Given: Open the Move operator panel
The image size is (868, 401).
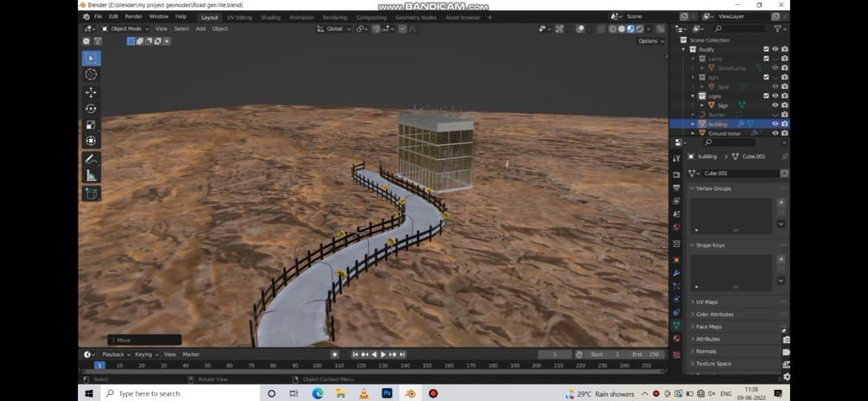Looking at the screenshot, I should point(144,341).
